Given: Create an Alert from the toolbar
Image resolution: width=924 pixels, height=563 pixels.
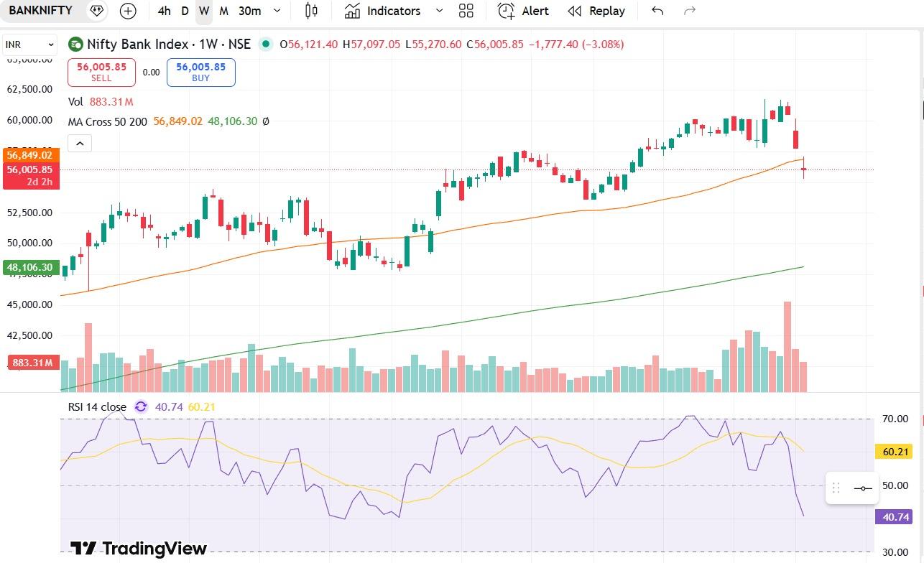Looking at the screenshot, I should [x=524, y=11].
